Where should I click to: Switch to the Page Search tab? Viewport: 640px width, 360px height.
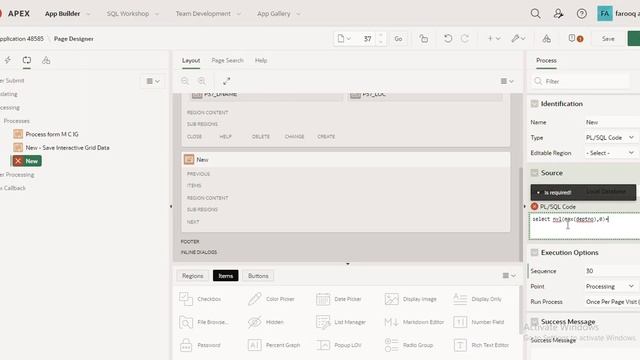[x=227, y=60]
